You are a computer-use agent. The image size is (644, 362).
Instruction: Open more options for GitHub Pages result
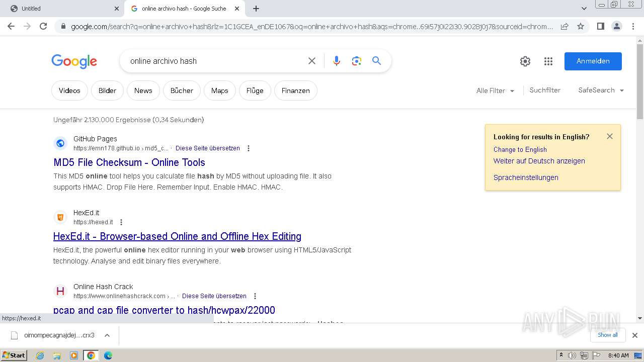pos(248,148)
